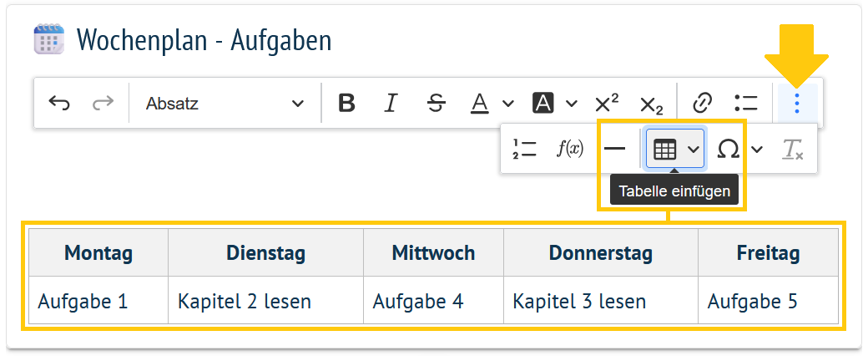Apply subscript formatting
The height and width of the screenshot is (356, 868).
coord(651,104)
